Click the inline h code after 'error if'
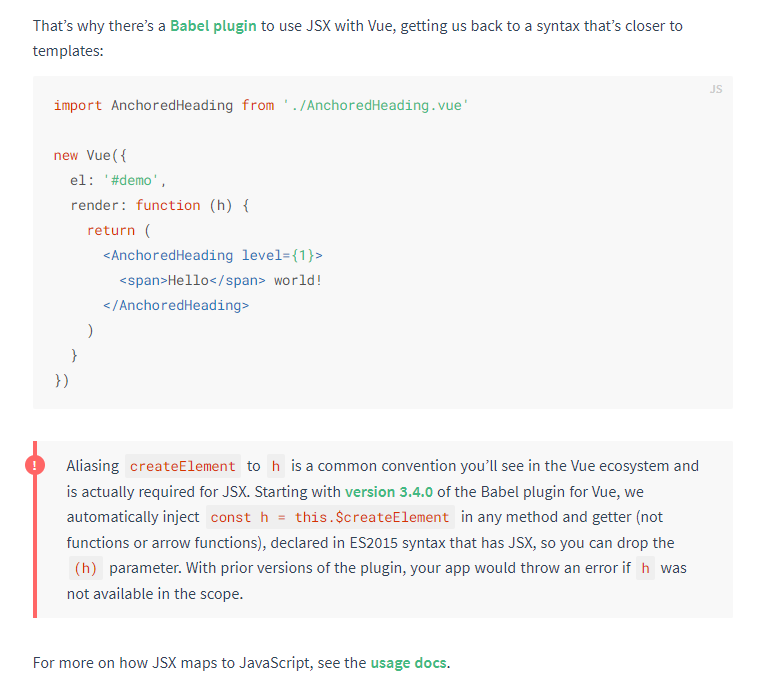This screenshot has width=772, height=699. click(x=645, y=568)
